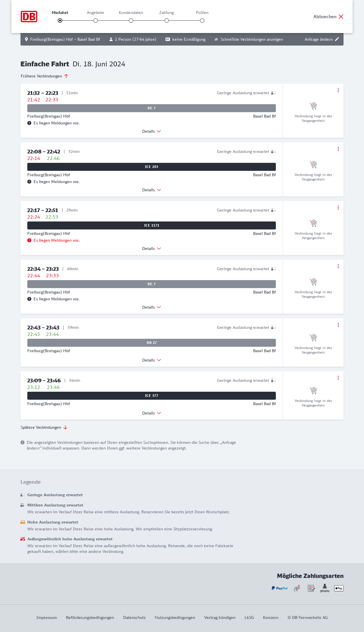The width and height of the screenshot is (364, 632).
Task: Click the PayPal payment icon
Action: [x=280, y=588]
